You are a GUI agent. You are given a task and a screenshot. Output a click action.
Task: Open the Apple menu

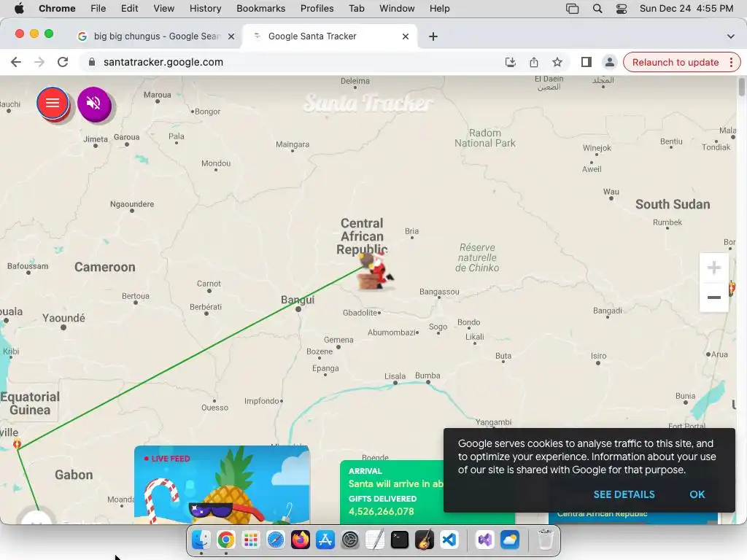[x=19, y=8]
